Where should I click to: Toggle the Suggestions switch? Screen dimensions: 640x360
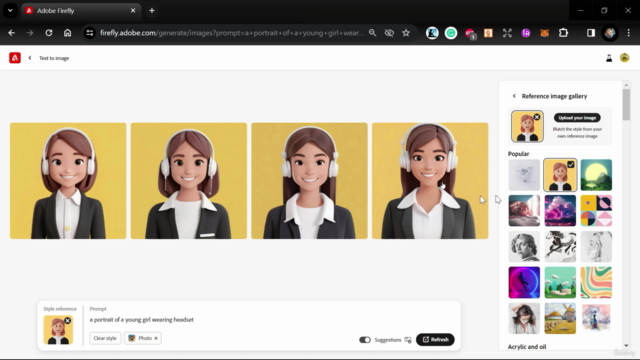pos(365,340)
